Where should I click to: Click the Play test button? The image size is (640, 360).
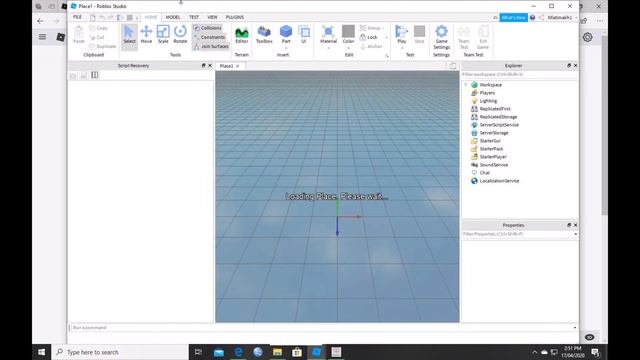402,33
